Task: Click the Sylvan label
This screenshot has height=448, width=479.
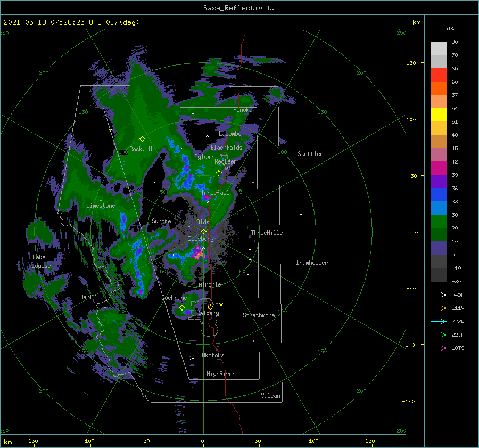Action: coord(204,157)
